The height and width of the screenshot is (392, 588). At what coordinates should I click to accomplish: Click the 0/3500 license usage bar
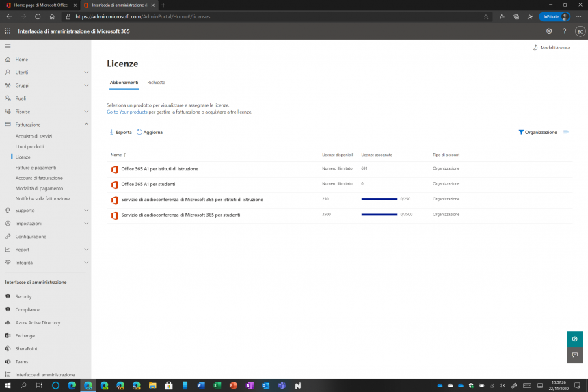click(379, 215)
